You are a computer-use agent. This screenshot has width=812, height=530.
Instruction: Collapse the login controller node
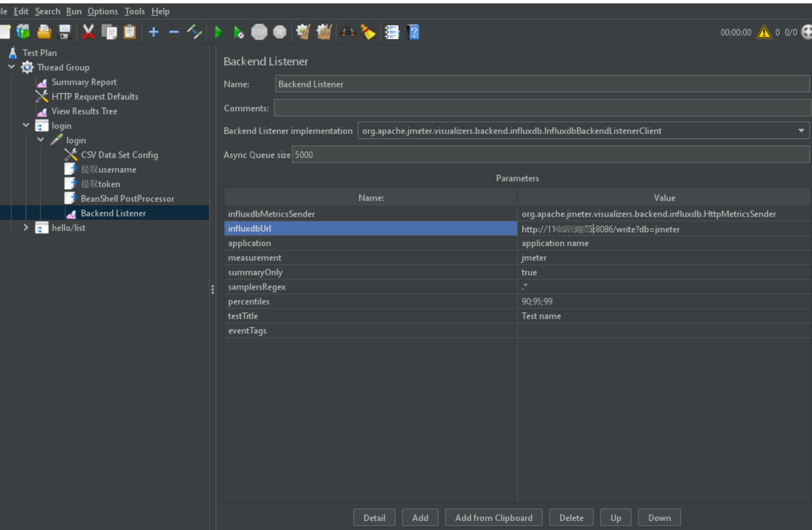(x=26, y=125)
